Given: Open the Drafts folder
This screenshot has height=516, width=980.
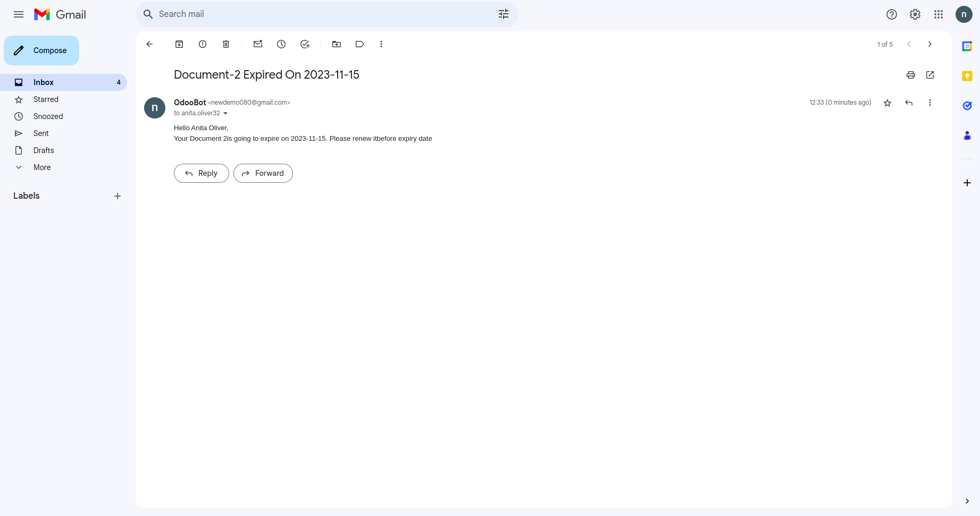Looking at the screenshot, I should [64, 150].
